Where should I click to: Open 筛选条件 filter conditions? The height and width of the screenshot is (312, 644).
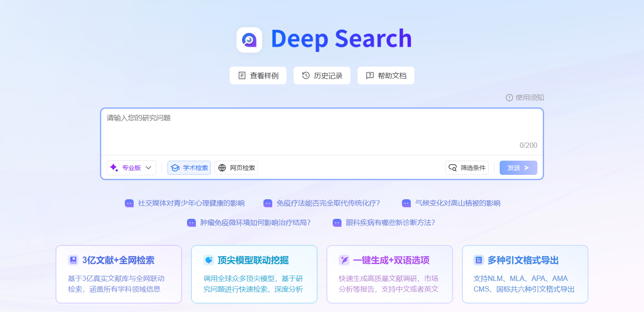coord(467,168)
